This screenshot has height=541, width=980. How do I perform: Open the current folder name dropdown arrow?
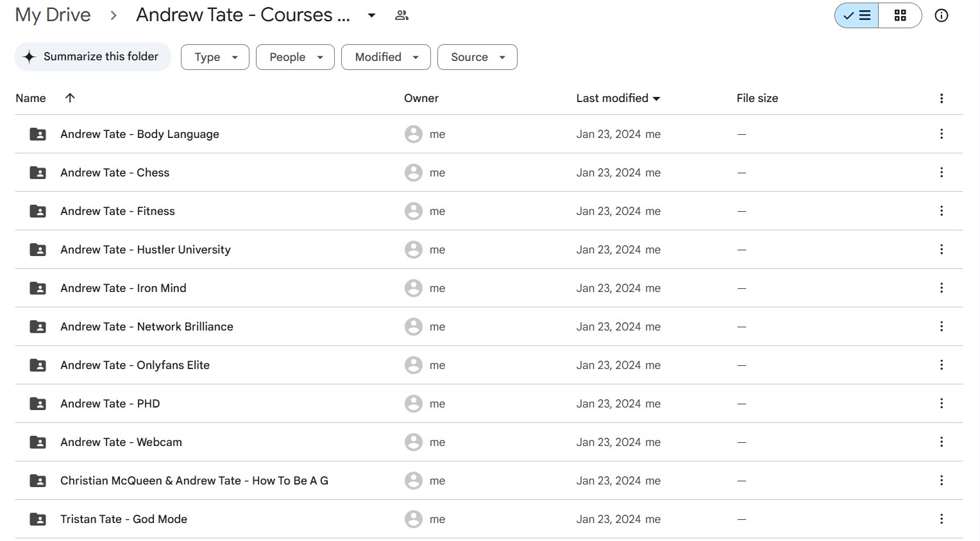point(371,15)
